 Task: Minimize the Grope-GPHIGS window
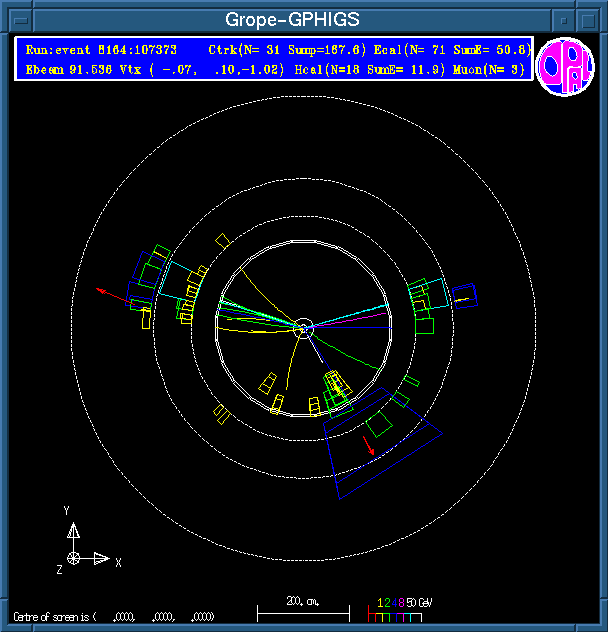click(x=565, y=20)
